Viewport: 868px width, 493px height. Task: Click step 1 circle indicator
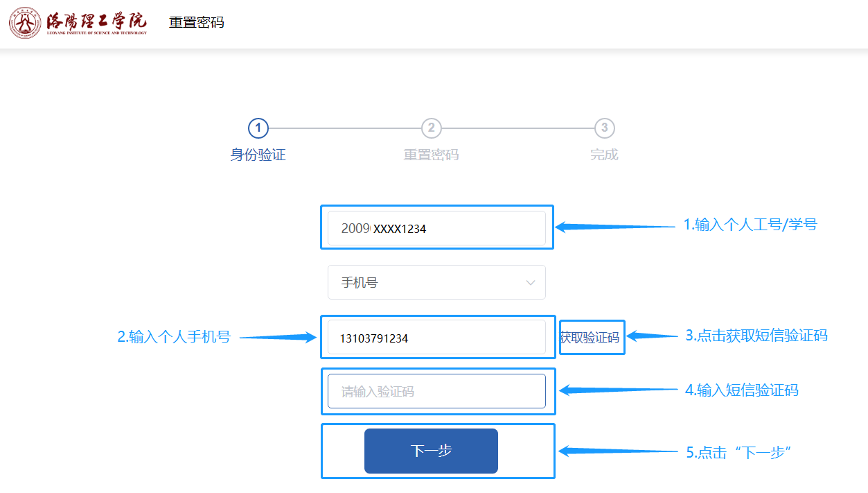258,128
